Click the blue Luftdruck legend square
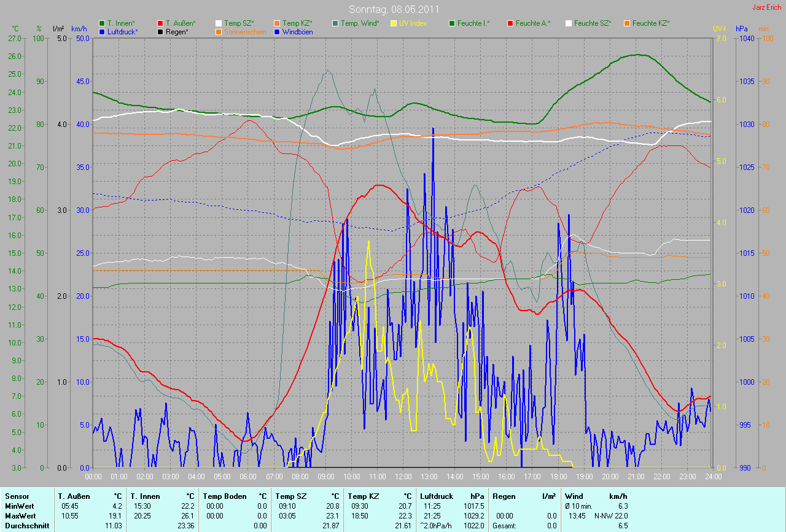The width and height of the screenshot is (786, 532). [x=102, y=31]
